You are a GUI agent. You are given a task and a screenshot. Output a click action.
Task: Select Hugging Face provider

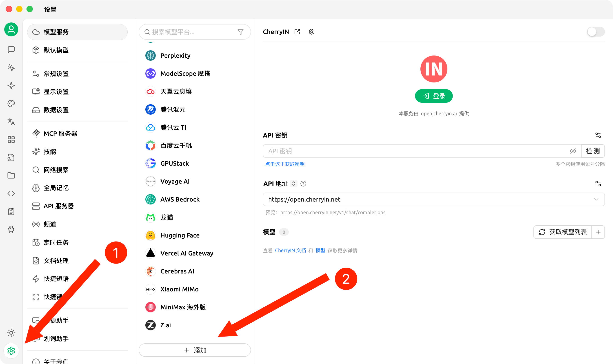point(195,235)
